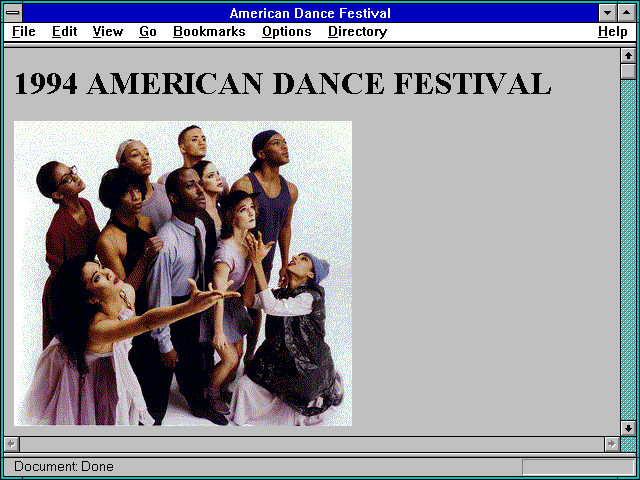Click the American Dance Festival title bar

tap(310, 13)
